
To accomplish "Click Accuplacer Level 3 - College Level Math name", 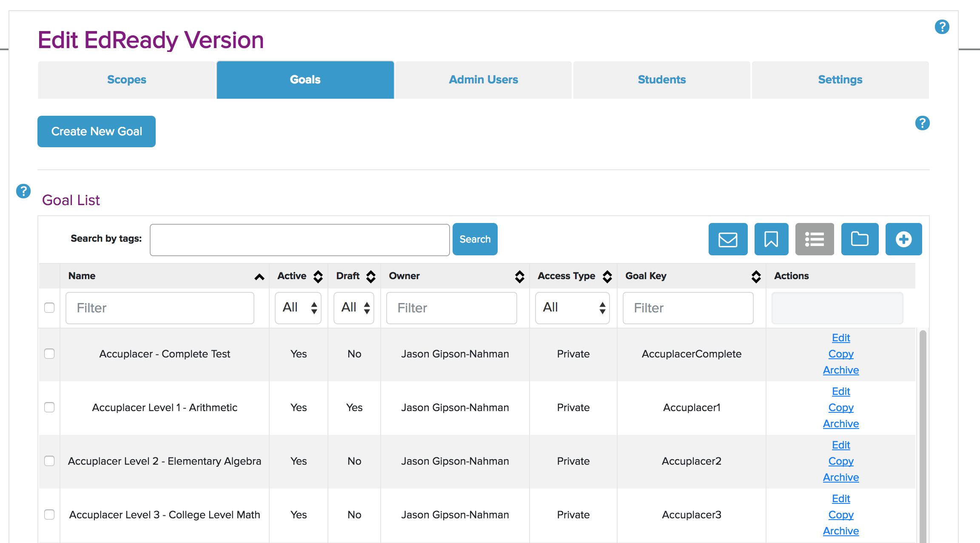I will point(165,515).
